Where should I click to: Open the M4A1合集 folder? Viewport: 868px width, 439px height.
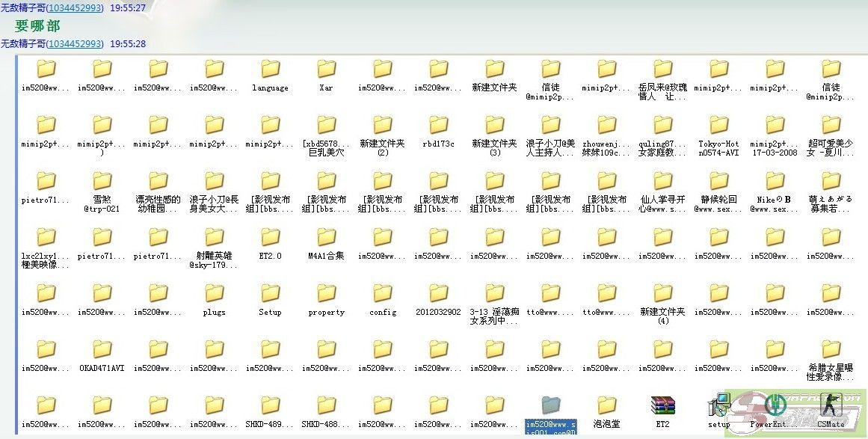(326, 238)
